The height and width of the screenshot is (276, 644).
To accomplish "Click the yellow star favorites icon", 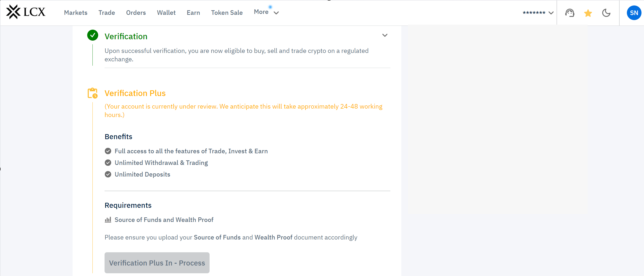I will (x=588, y=13).
